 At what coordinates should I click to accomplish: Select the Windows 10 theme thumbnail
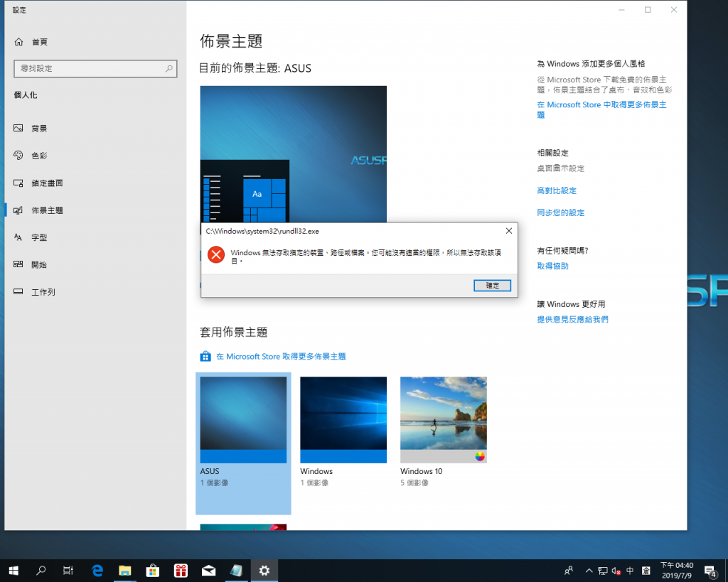click(x=444, y=419)
